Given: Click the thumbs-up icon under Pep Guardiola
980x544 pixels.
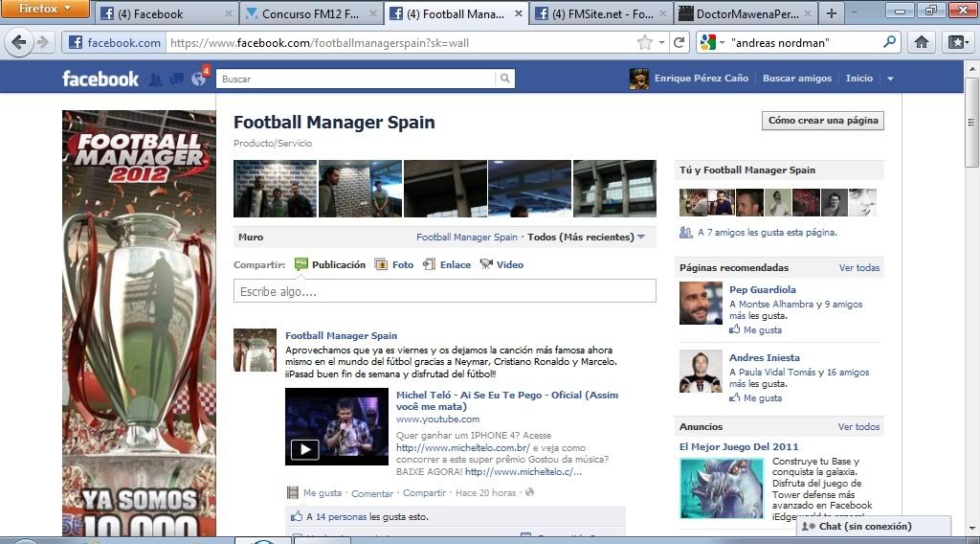Looking at the screenshot, I should click(734, 329).
